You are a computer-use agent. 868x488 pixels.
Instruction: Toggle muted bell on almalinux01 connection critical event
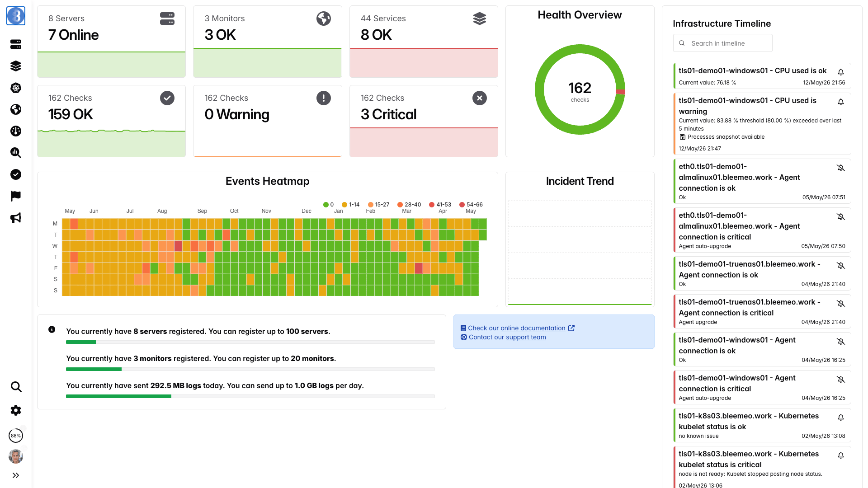point(841,217)
